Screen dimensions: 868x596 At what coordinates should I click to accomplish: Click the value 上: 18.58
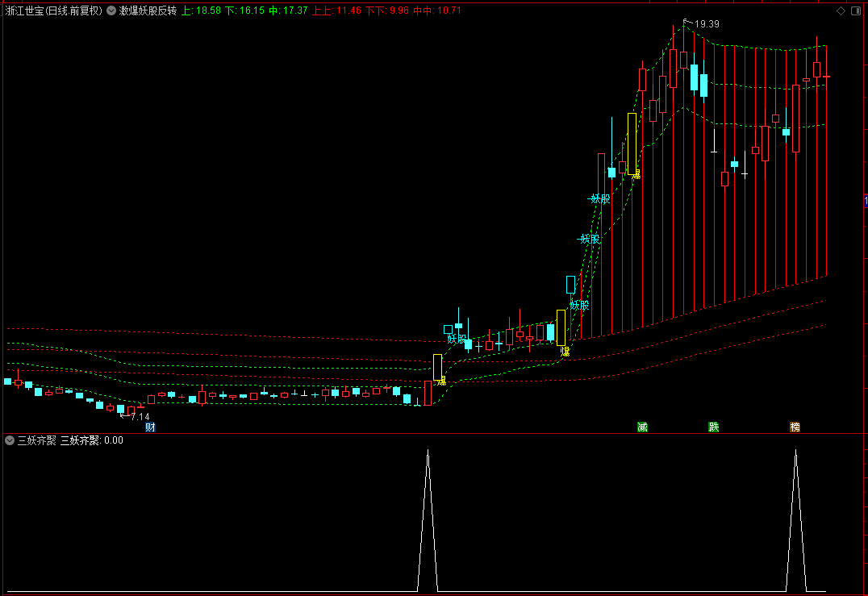click(x=202, y=10)
